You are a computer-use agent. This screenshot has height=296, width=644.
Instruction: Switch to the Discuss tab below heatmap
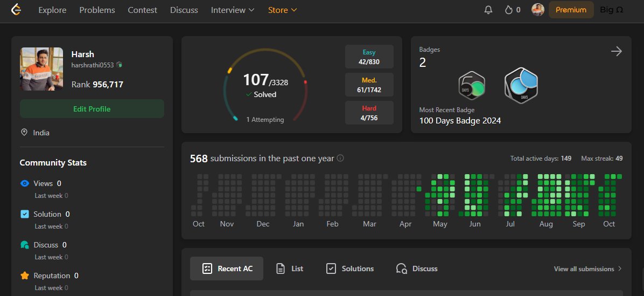[x=417, y=269]
